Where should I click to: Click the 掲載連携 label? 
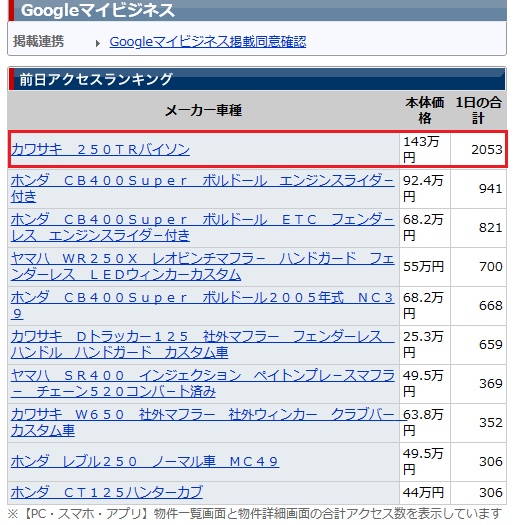point(39,42)
